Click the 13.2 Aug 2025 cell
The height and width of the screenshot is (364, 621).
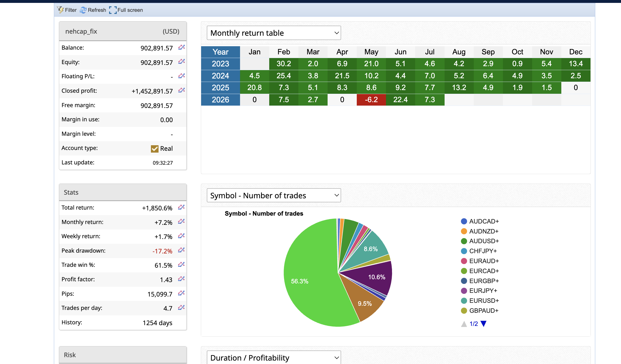tap(459, 87)
